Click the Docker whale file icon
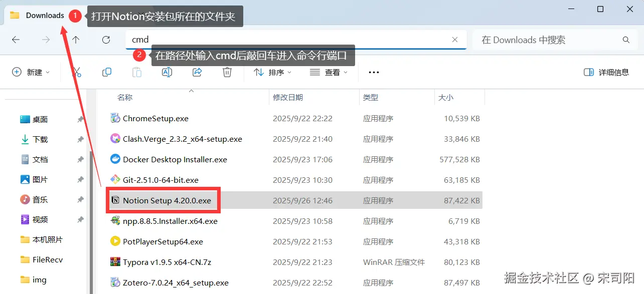The height and width of the screenshot is (294, 644). (x=115, y=159)
